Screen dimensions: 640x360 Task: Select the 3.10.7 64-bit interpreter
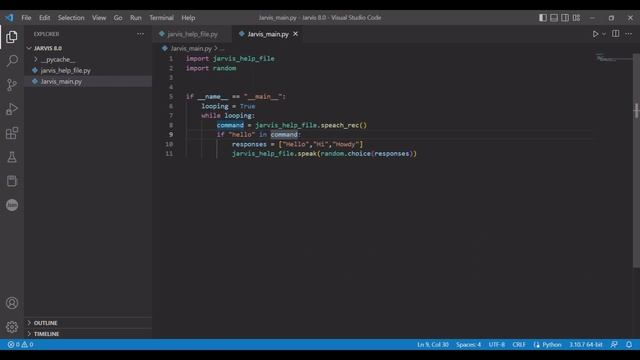pyautogui.click(x=586, y=344)
